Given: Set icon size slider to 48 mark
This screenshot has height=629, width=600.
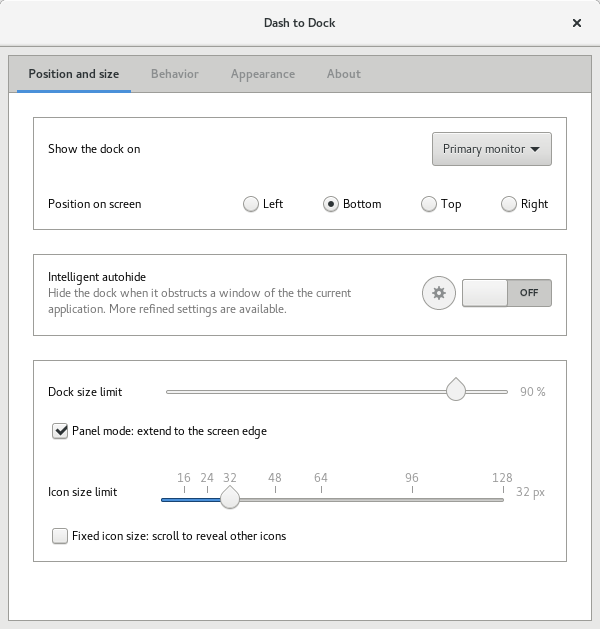Looking at the screenshot, I should [x=275, y=498].
